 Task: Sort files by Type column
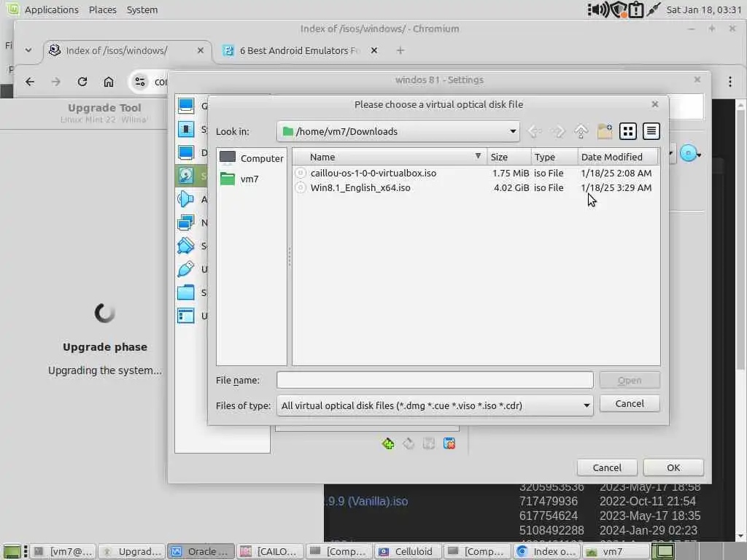(x=554, y=157)
